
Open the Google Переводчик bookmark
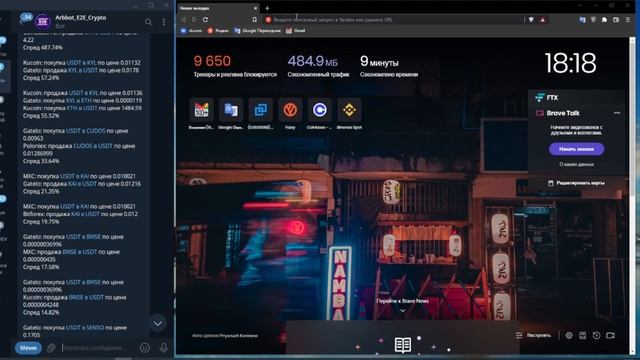[x=257, y=31]
